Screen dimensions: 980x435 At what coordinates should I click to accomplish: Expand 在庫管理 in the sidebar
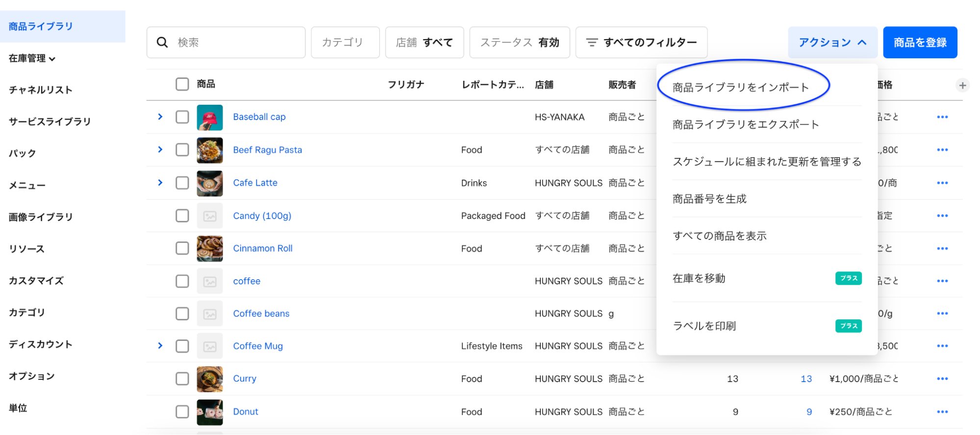32,58
